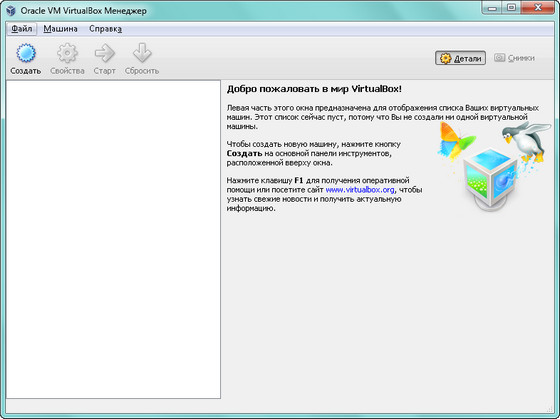Click the heading Добро пожаловать в мир VirtualBox!
This screenshot has width=560, height=419.
tap(314, 89)
